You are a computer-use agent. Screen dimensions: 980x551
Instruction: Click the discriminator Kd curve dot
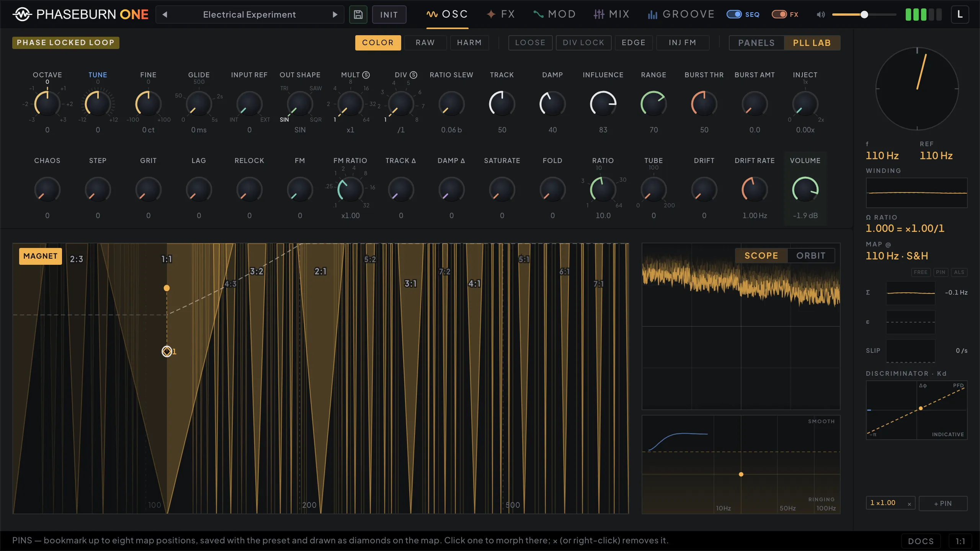tap(921, 408)
